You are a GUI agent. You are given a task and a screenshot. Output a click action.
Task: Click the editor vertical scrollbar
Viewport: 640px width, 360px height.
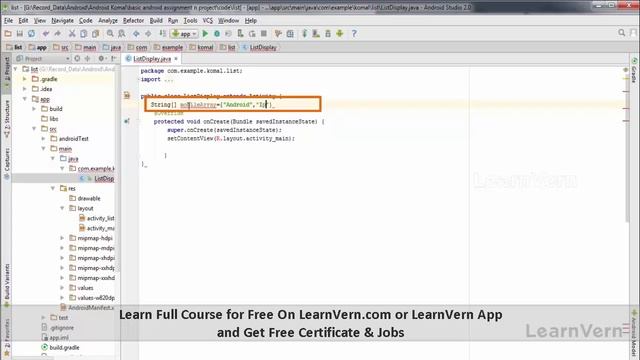627,147
